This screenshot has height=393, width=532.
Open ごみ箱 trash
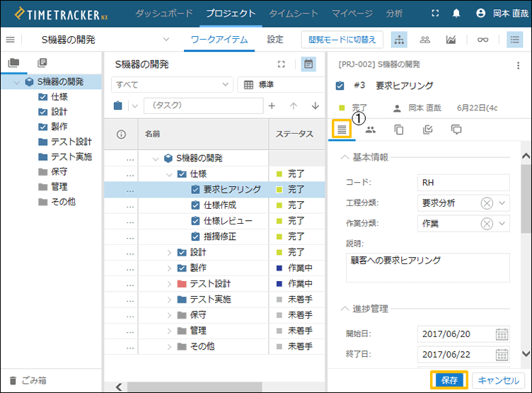[28, 380]
